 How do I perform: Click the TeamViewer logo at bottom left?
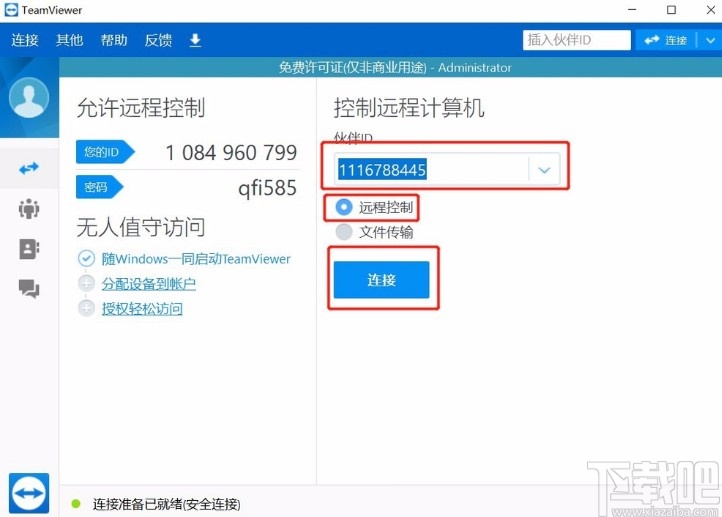pos(29,493)
